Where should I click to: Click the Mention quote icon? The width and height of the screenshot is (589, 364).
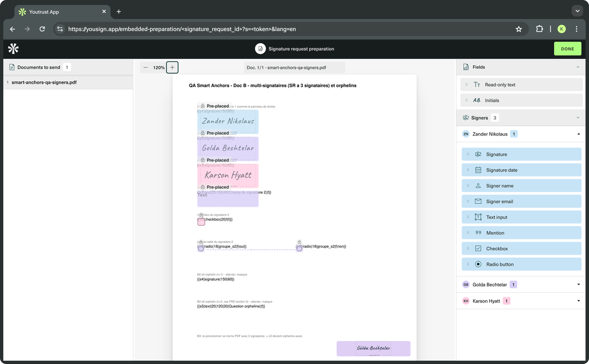[x=478, y=233]
